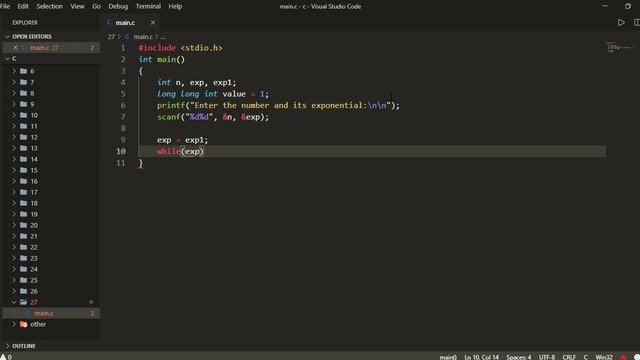Change line ending via CRLF
This screenshot has width=640, height=360.
[569, 357]
